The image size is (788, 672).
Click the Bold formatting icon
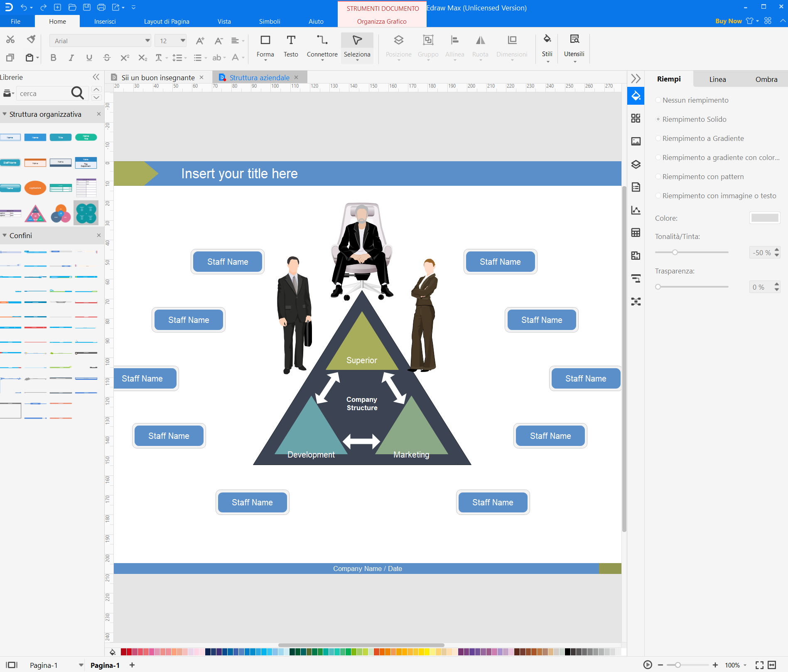pos(53,58)
